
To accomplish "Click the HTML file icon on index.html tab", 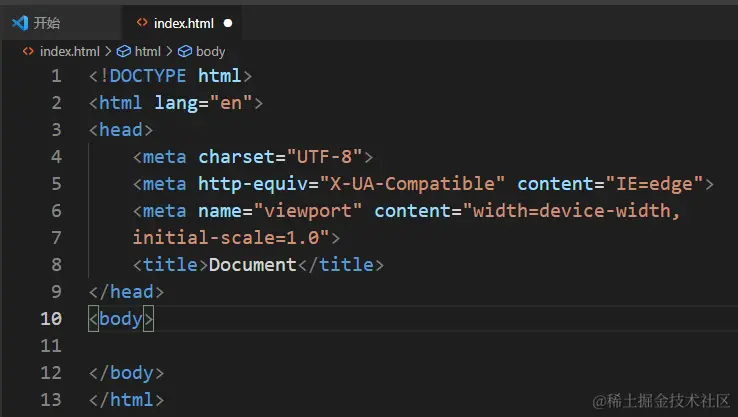I will (142, 23).
